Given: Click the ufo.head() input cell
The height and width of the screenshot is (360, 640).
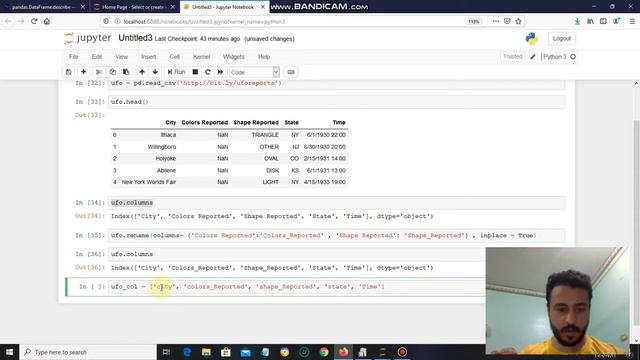Looking at the screenshot, I should tap(337, 102).
